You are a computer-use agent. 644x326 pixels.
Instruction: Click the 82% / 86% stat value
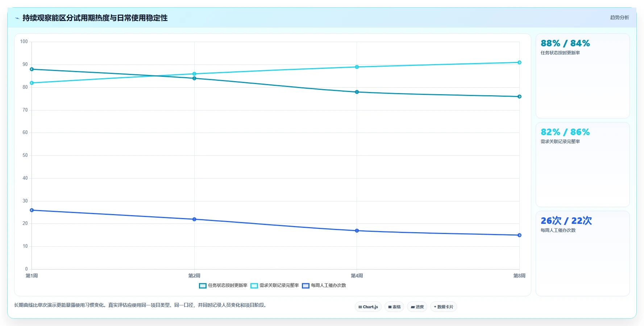point(565,132)
